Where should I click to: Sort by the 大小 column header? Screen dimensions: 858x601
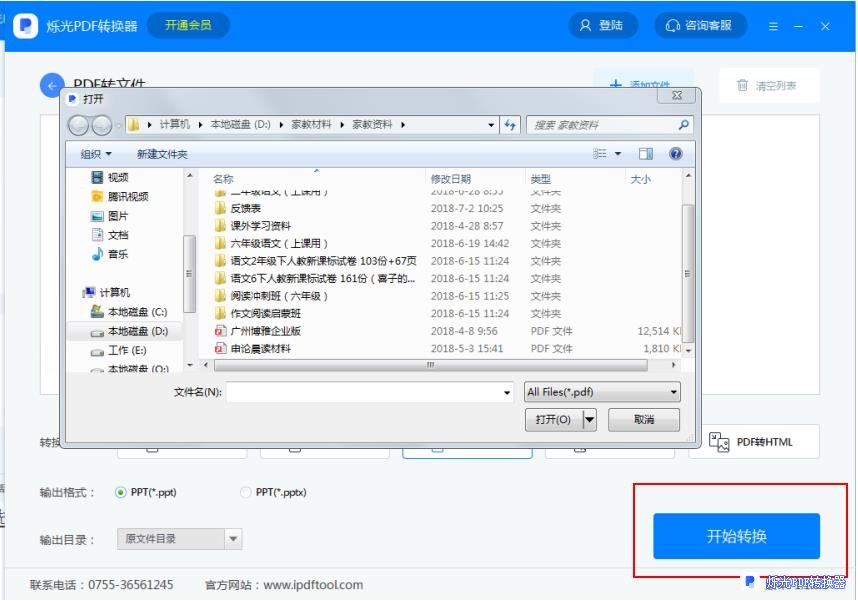coord(641,179)
